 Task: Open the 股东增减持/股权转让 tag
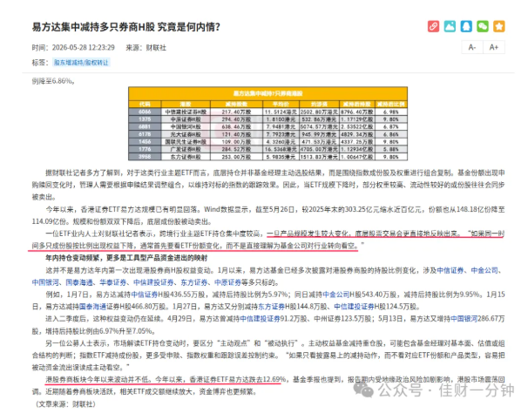pos(81,63)
